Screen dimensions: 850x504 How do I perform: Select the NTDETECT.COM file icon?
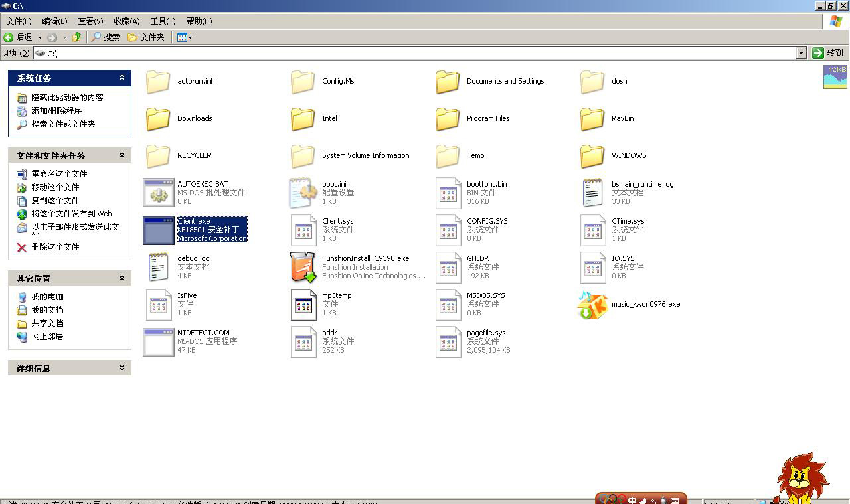coord(159,341)
